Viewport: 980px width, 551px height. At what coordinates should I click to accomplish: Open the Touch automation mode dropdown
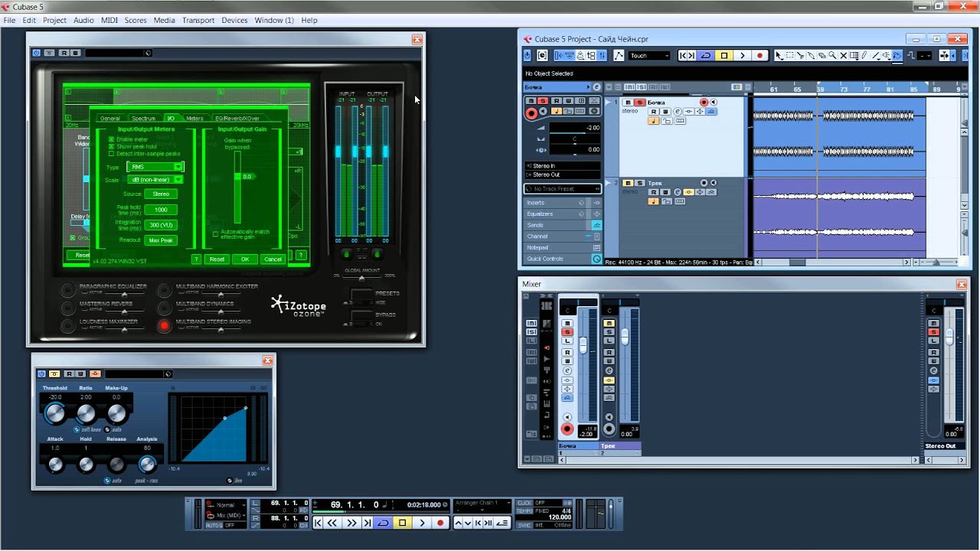click(649, 55)
